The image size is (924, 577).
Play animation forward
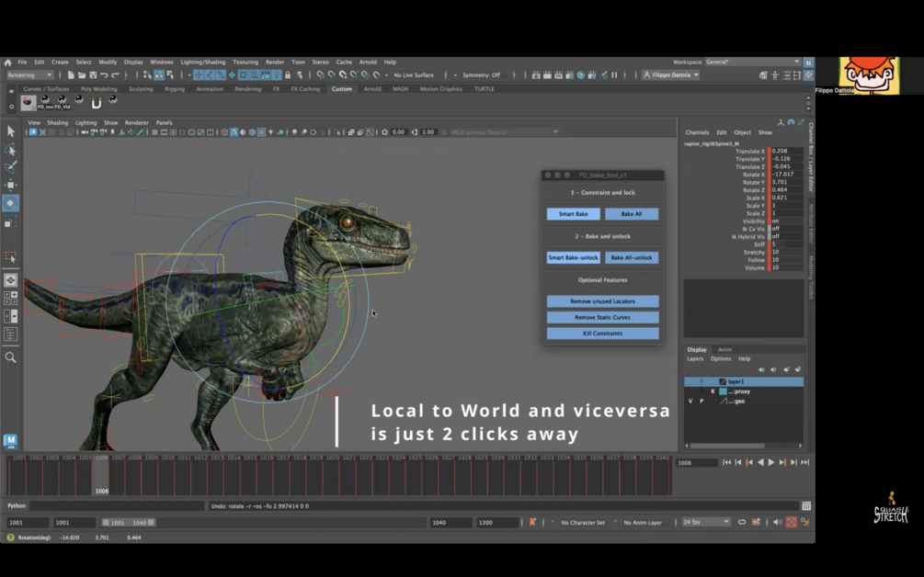click(770, 462)
